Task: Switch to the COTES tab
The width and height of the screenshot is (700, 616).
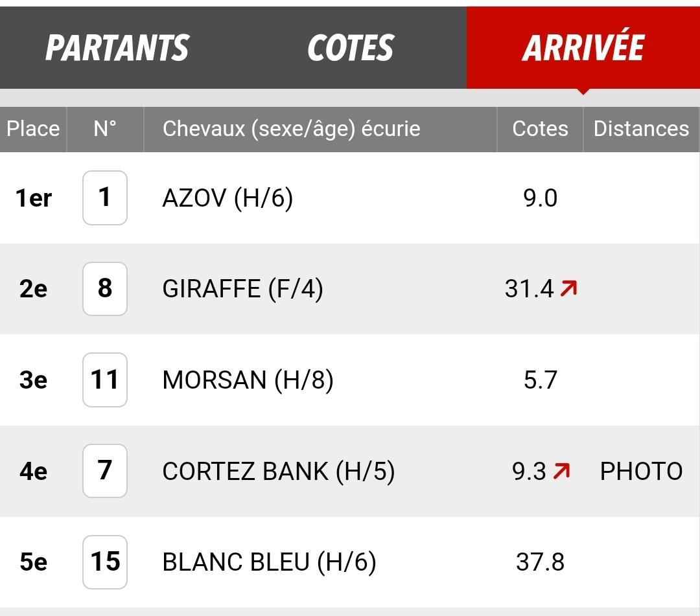Action: click(x=351, y=48)
